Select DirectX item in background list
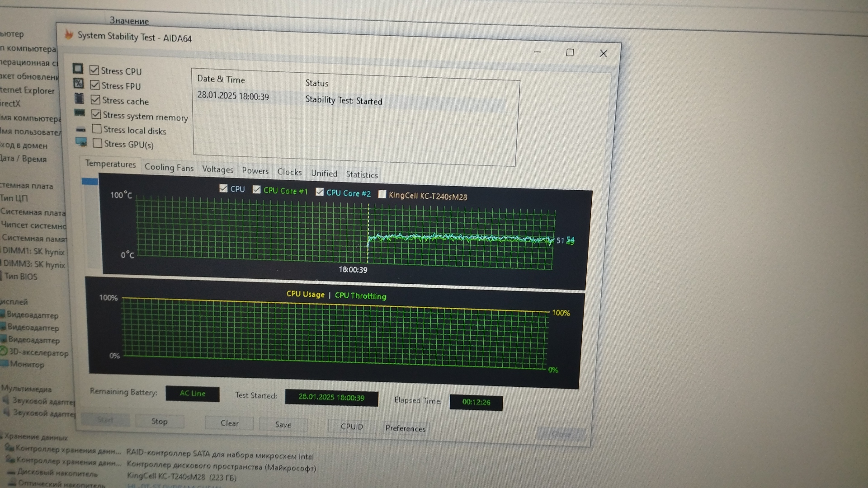The height and width of the screenshot is (488, 868). coord(10,103)
